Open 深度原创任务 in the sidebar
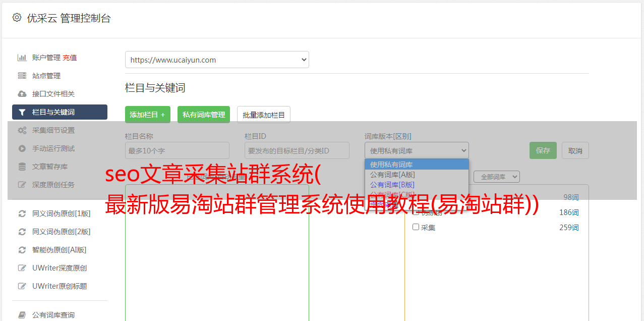Screen dimensions: 644x321 pyautogui.click(x=53, y=185)
